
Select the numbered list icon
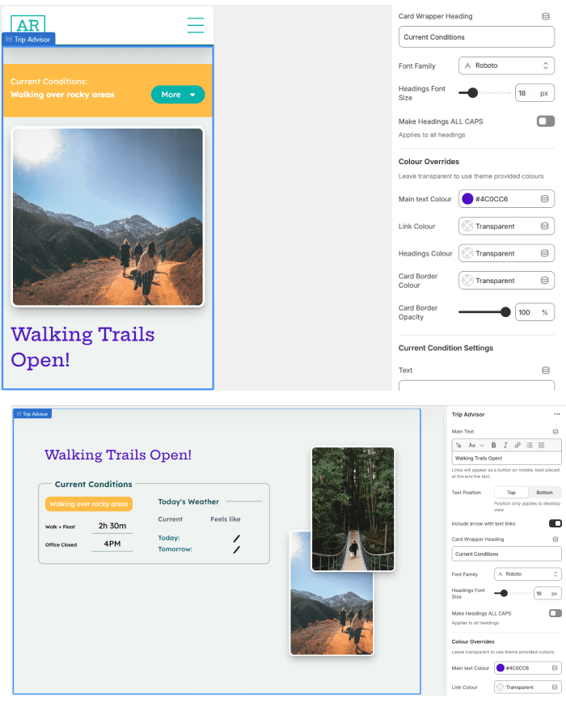[542, 445]
